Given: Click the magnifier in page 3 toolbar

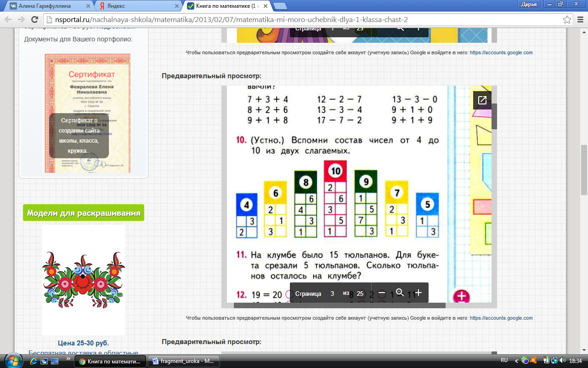Looking at the screenshot, I should click(x=400, y=293).
